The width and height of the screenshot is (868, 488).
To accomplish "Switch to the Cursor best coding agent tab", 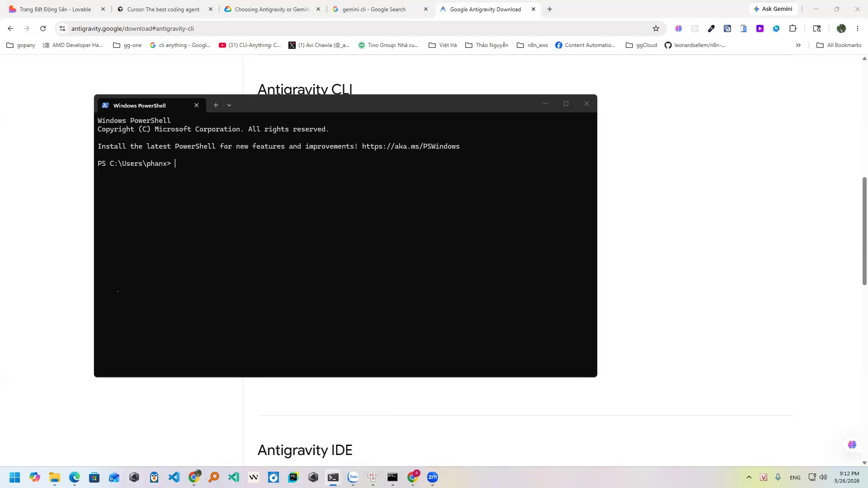I will (164, 9).
